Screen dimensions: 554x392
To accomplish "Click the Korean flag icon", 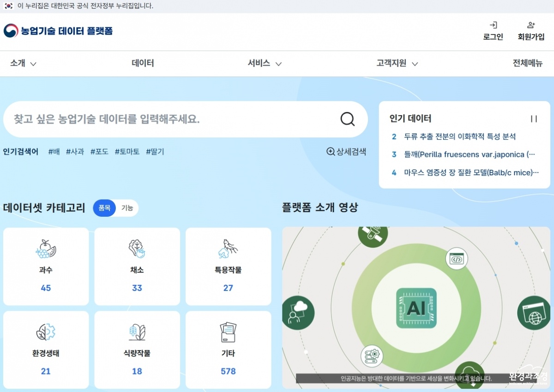I will click(8, 6).
